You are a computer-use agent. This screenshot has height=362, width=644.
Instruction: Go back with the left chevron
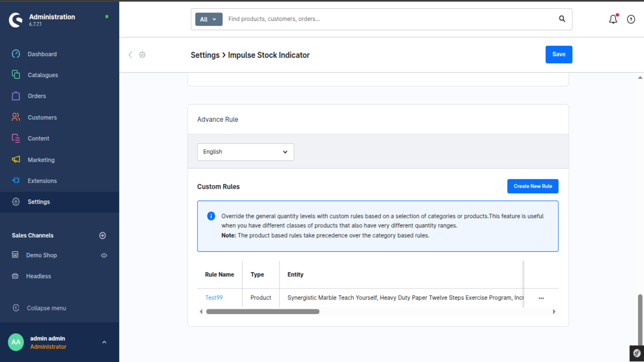point(130,55)
